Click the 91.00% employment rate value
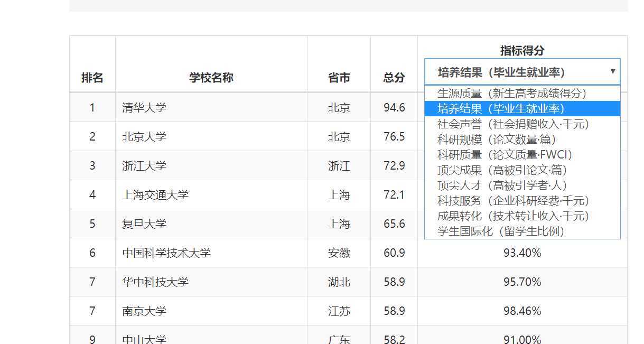 click(x=522, y=340)
